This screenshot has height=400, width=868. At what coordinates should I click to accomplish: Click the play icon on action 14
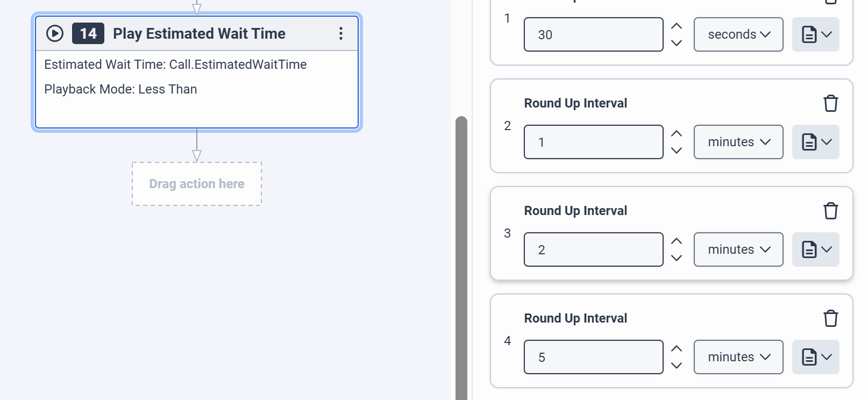click(54, 33)
